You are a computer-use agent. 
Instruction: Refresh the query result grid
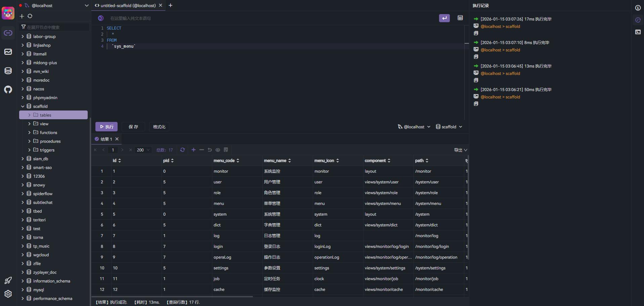pos(182,150)
